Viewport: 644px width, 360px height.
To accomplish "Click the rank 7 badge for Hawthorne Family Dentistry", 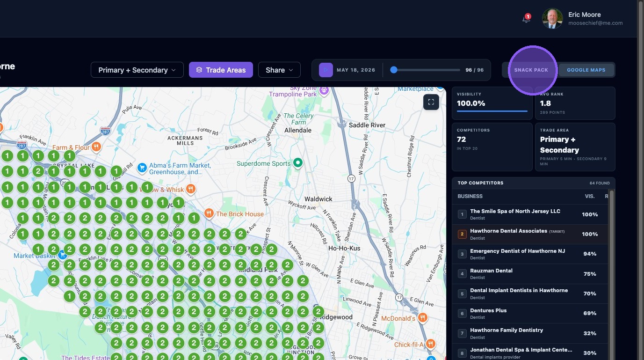I will coord(462,333).
